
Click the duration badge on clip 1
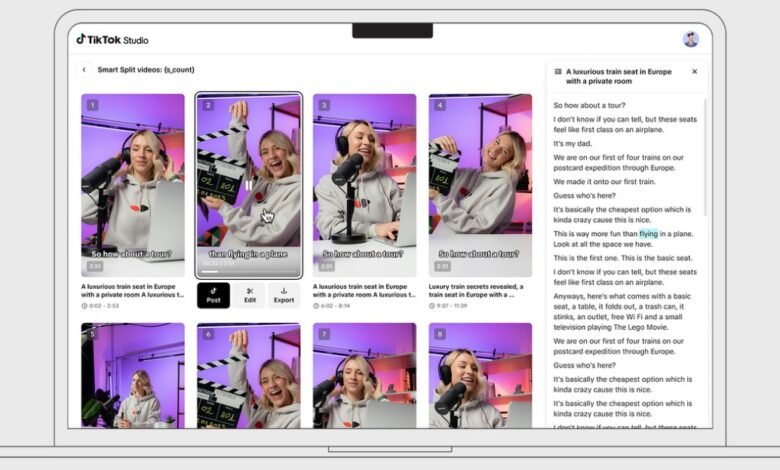click(x=95, y=267)
